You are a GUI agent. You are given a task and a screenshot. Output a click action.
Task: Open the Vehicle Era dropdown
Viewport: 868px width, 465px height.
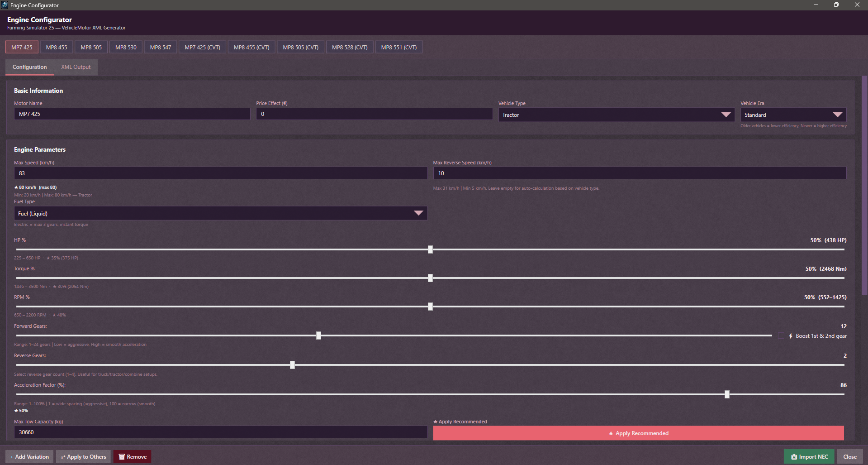tap(793, 115)
